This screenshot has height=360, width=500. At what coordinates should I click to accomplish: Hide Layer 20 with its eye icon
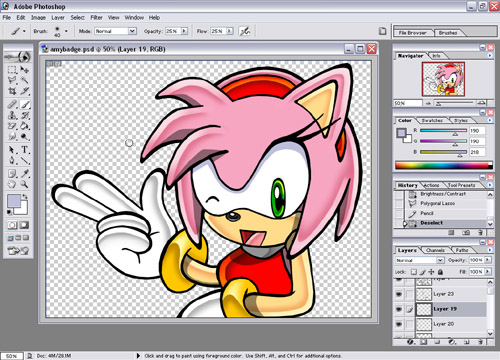399,324
